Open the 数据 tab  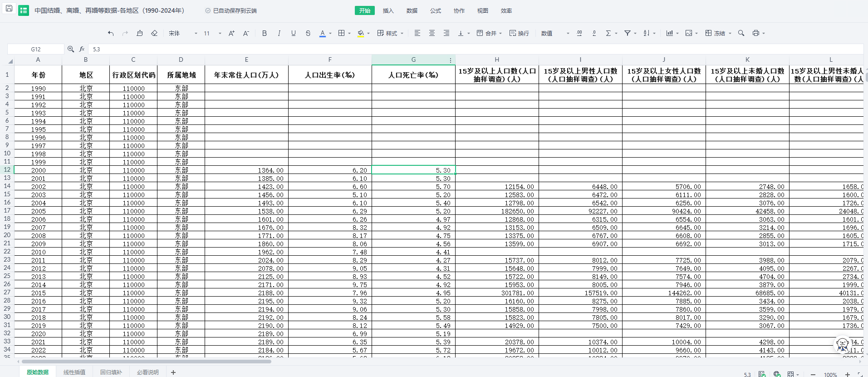click(412, 10)
